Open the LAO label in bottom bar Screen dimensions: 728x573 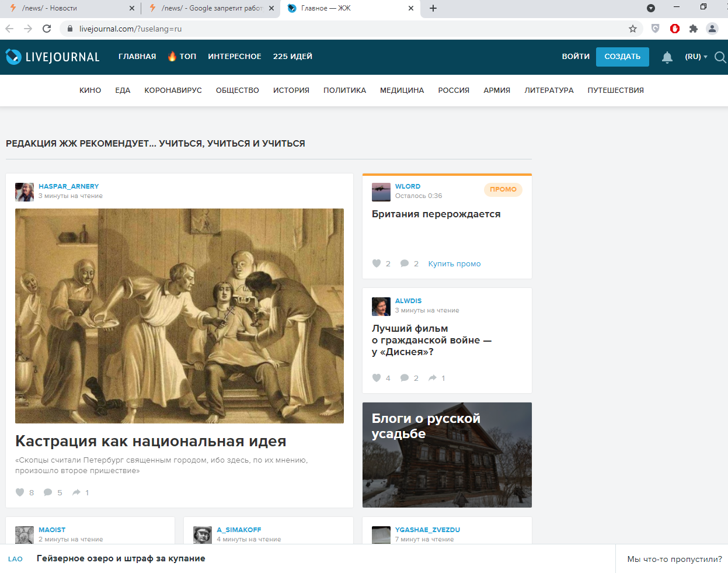click(x=15, y=559)
